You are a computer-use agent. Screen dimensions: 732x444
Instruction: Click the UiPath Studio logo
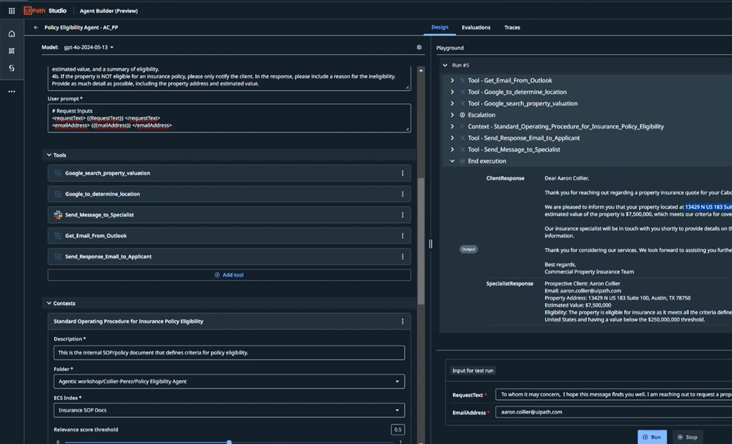pyautogui.click(x=45, y=11)
